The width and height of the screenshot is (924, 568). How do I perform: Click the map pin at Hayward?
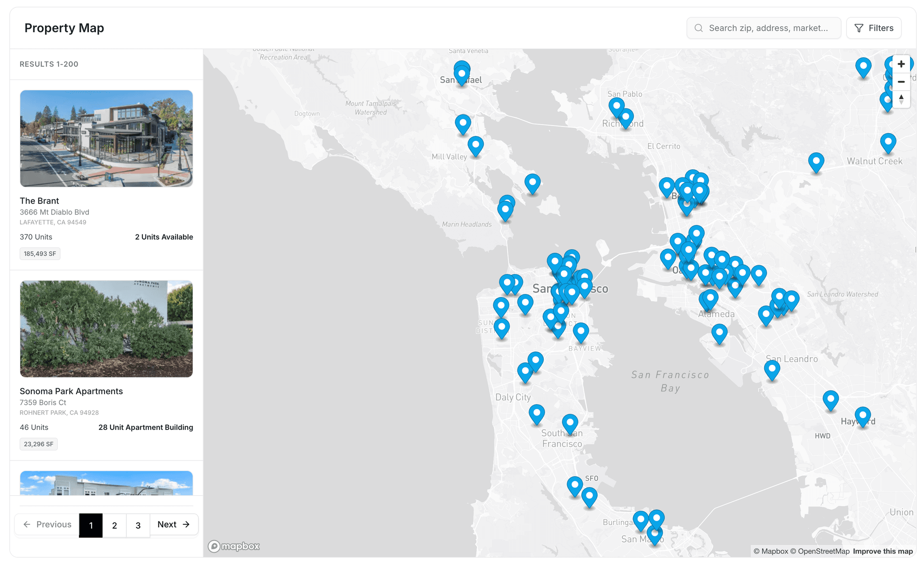(862, 415)
